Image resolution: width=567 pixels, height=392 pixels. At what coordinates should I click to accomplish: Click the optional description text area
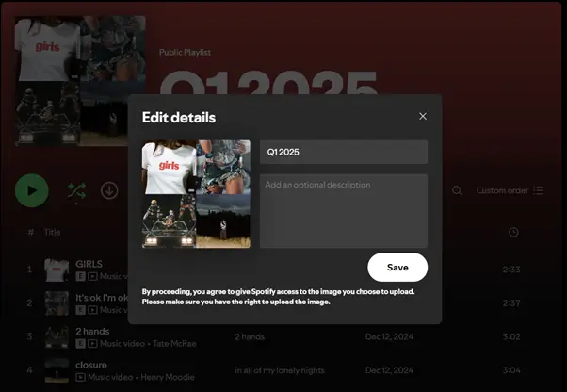pyautogui.click(x=344, y=211)
